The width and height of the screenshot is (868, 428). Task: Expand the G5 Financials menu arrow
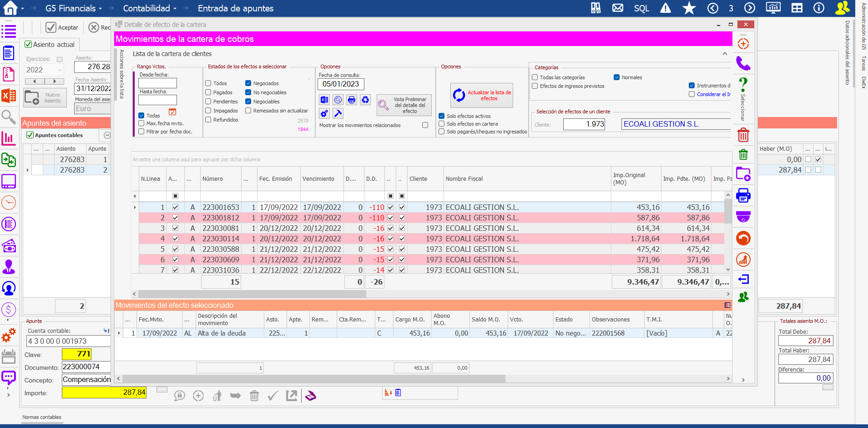click(100, 9)
